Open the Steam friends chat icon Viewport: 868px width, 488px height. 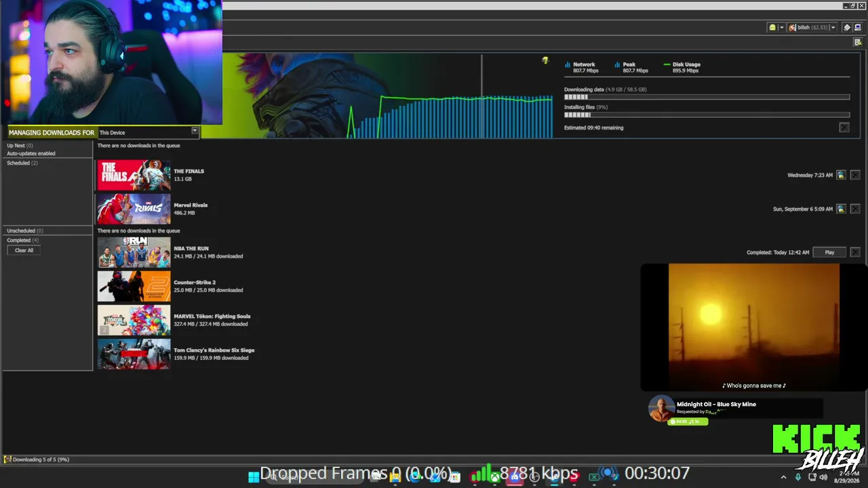coord(772,28)
